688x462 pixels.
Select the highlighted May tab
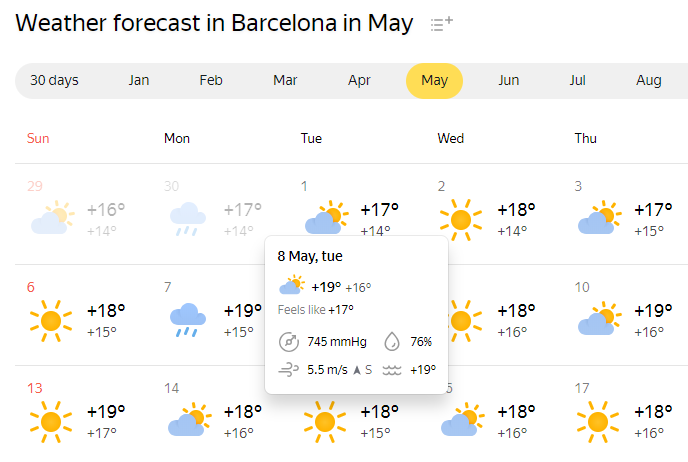click(434, 81)
